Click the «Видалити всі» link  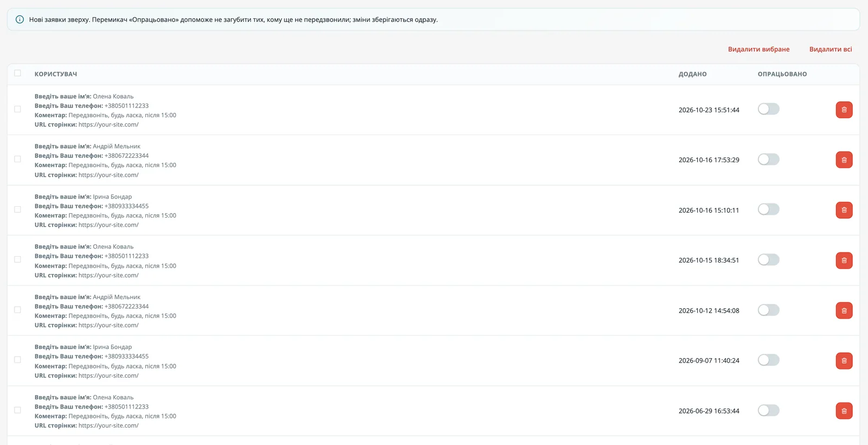coord(831,49)
